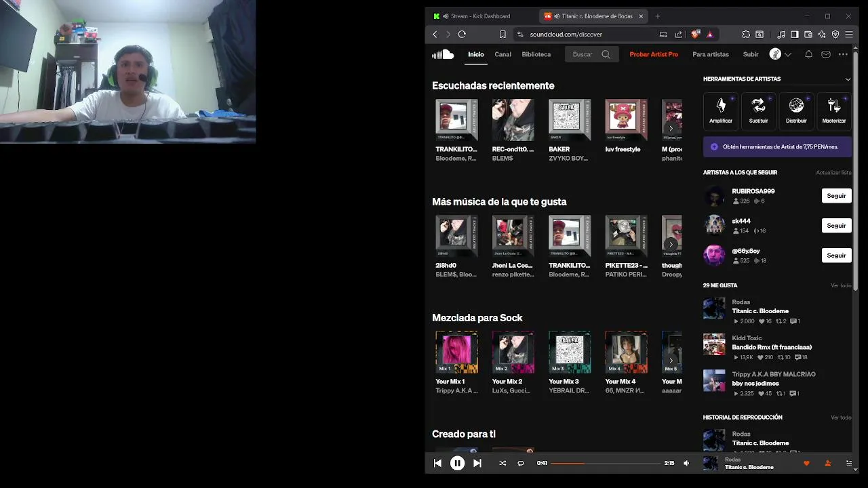The height and width of the screenshot is (488, 868).
Task: Click the share page icon in address bar
Action: point(679,34)
